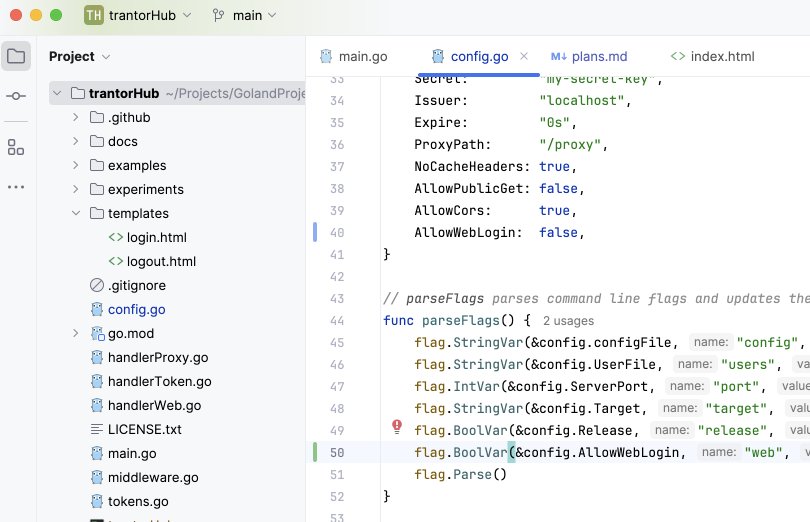Click line number 44 in the gutter
The width and height of the screenshot is (810, 522).
coord(337,321)
